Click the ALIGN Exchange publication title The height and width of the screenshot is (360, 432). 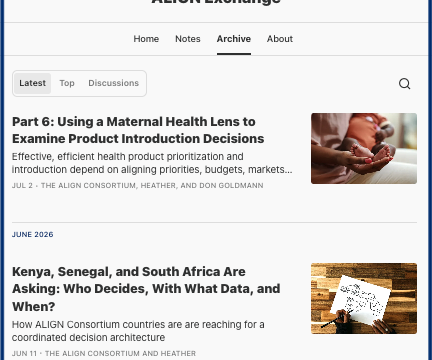click(216, 2)
